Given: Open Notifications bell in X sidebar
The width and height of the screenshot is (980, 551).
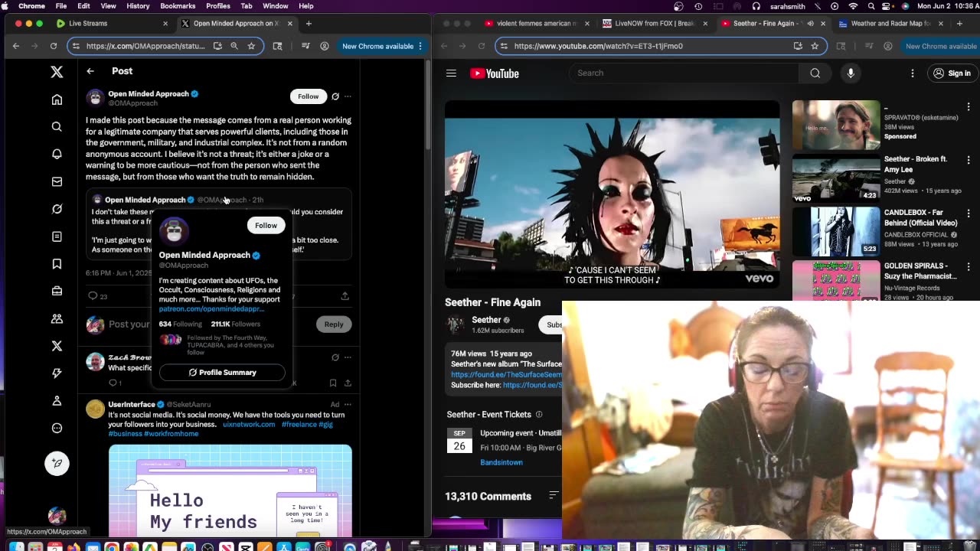Looking at the screenshot, I should coord(57,154).
